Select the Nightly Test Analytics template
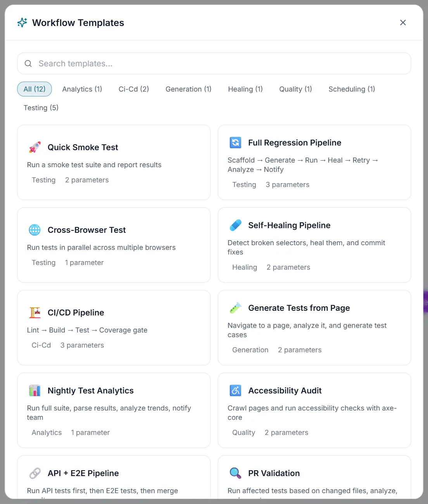Screen dimensions: 428x504 (114, 410)
